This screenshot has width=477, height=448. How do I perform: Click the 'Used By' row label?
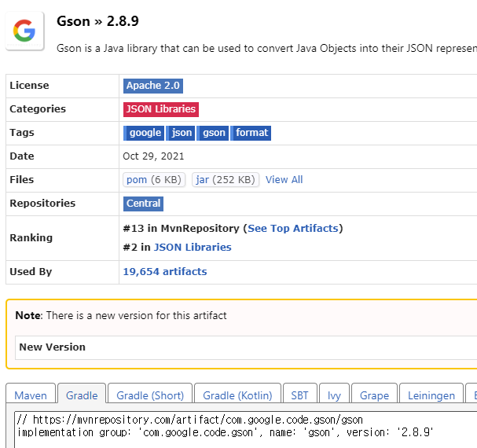[31, 271]
